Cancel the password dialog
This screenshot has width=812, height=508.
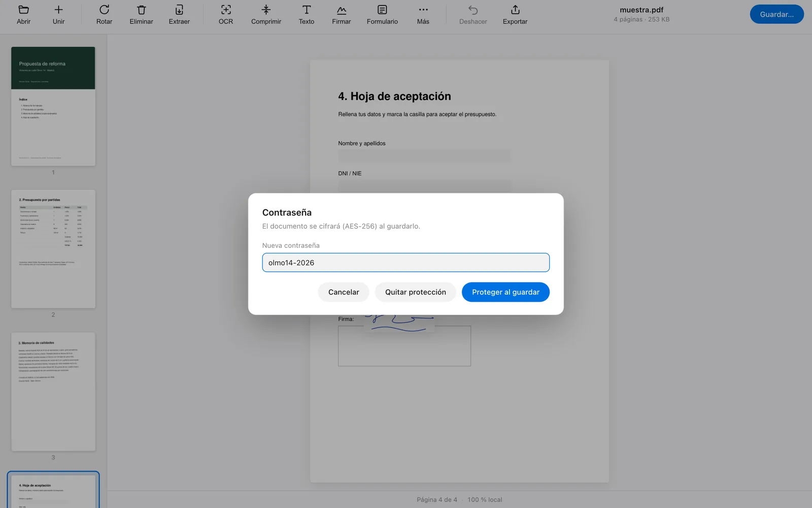pos(344,292)
